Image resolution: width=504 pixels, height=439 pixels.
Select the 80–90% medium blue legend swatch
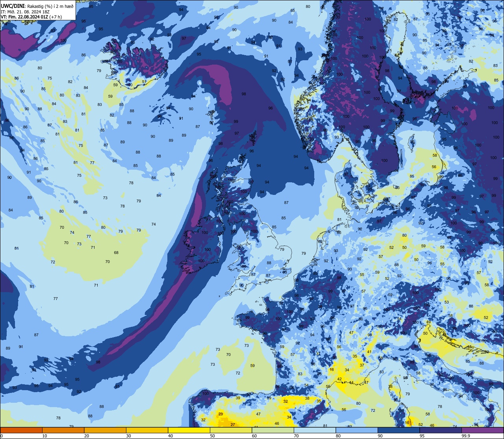[x=357, y=430]
